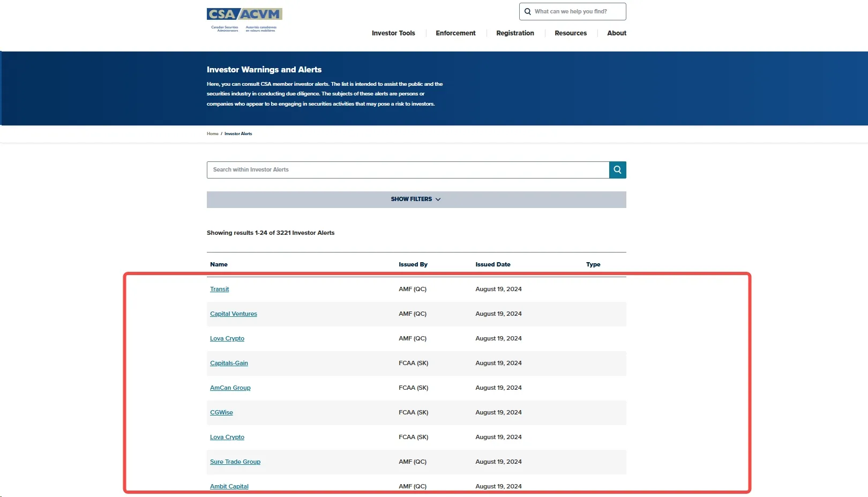Image resolution: width=868 pixels, height=497 pixels.
Task: Click 'AMF (QC)' in the Sure Trade Group row
Action: (x=413, y=462)
